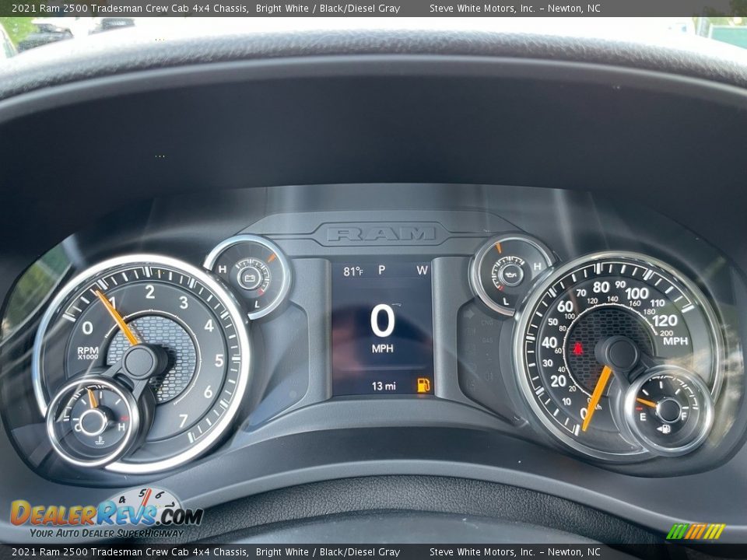Click the number 3 on the tachometer
Image resolution: width=747 pixels, height=560 pixels.
coord(184,303)
